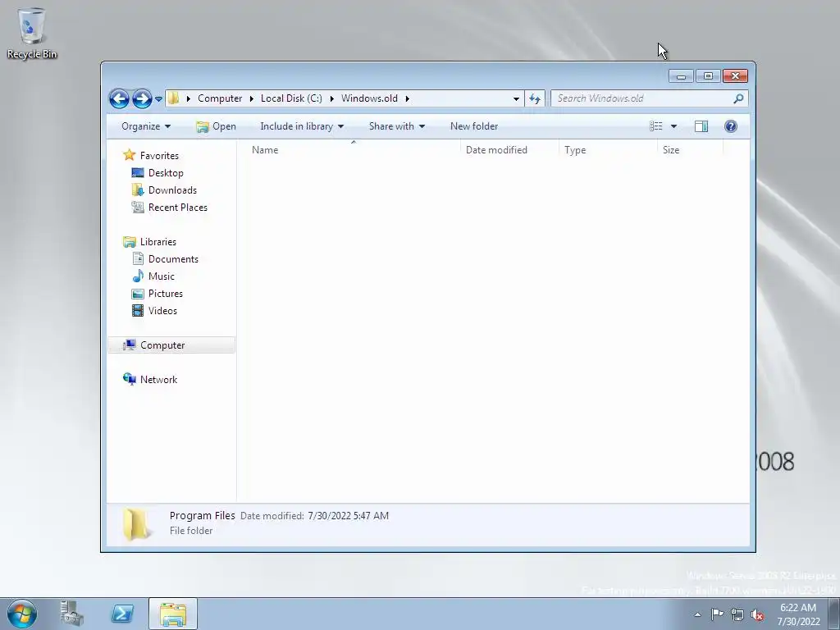The width and height of the screenshot is (840, 630).
Task: Go forward using the Forward arrow button
Action: pos(142,98)
